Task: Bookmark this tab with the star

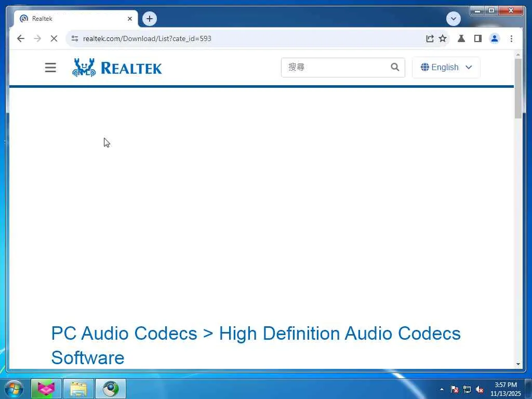Action: pyautogui.click(x=443, y=38)
